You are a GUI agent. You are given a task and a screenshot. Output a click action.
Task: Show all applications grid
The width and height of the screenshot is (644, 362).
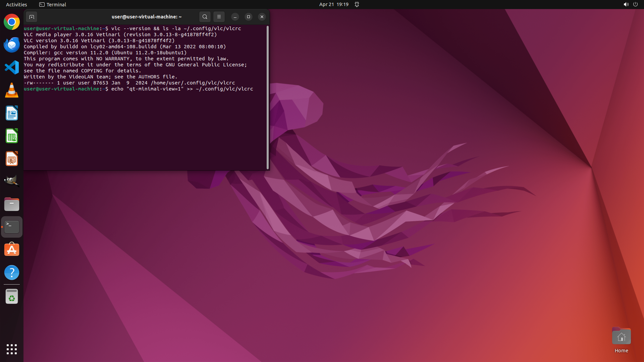coord(12,349)
